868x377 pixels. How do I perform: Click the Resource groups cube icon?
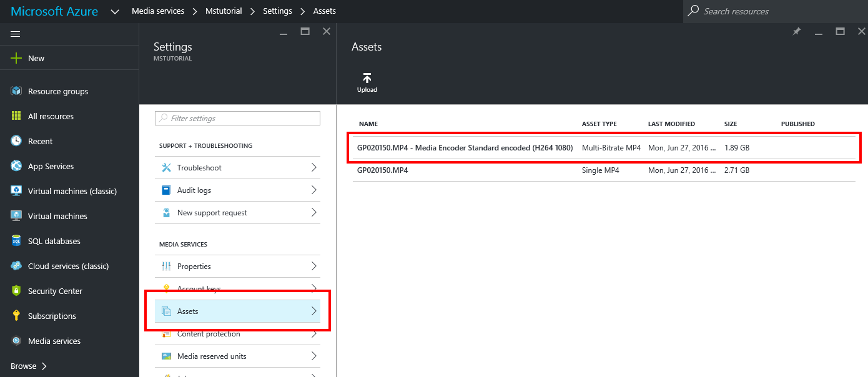coord(16,91)
